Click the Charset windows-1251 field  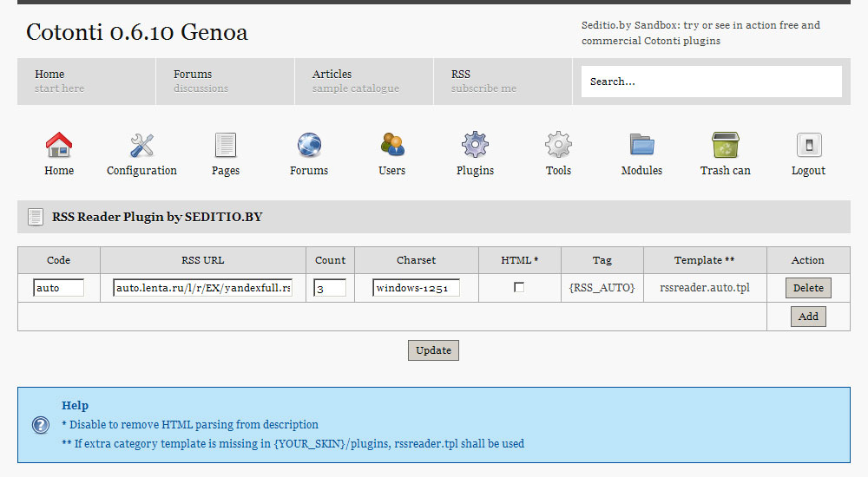[x=416, y=287]
